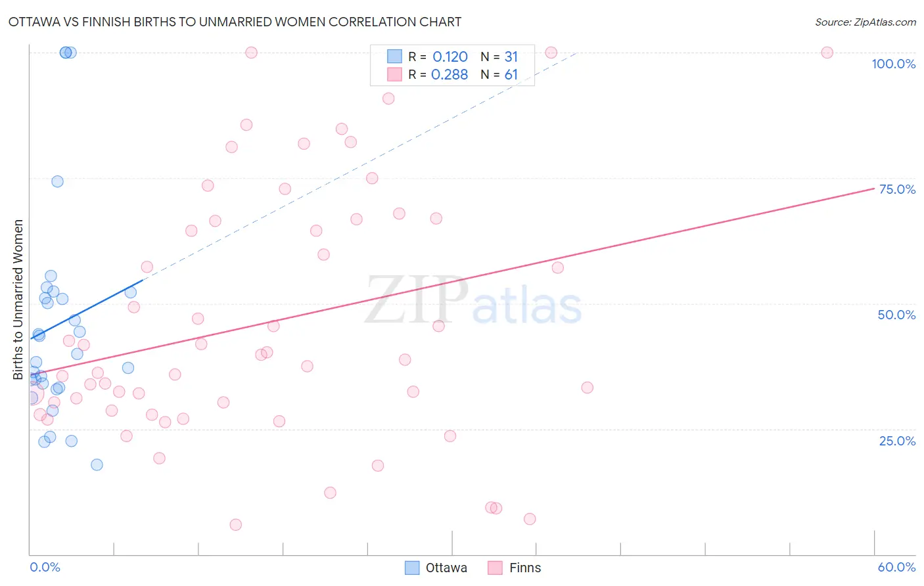Click the blue Ottawa legend swatch
Viewport: 924px width, 586px height.
[x=412, y=568]
